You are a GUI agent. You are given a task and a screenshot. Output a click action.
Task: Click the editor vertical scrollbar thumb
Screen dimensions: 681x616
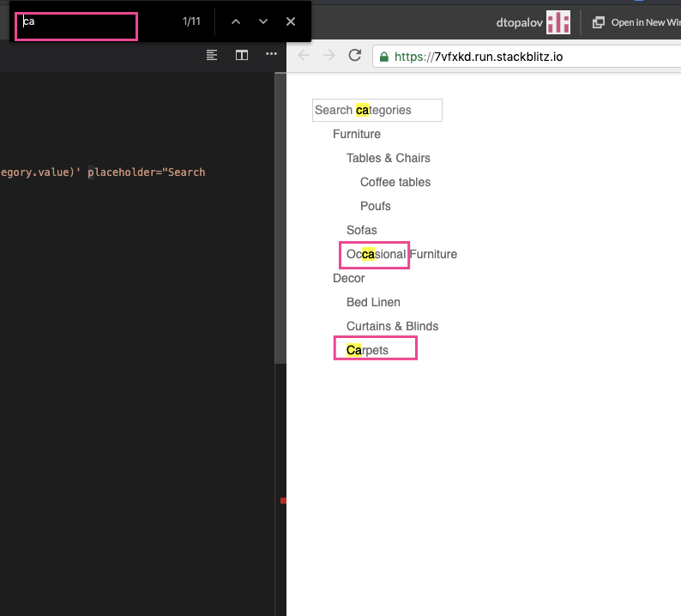pyautogui.click(x=280, y=218)
